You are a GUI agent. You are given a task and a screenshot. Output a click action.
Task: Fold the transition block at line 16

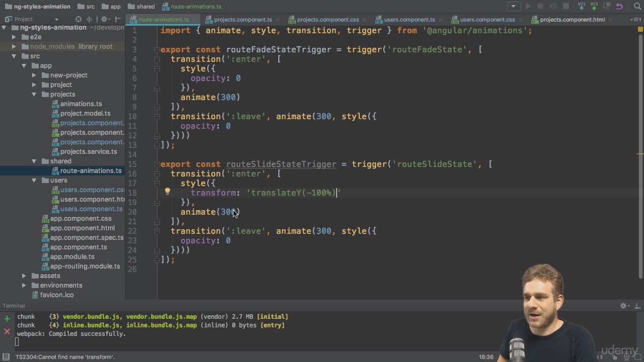pos(157,173)
